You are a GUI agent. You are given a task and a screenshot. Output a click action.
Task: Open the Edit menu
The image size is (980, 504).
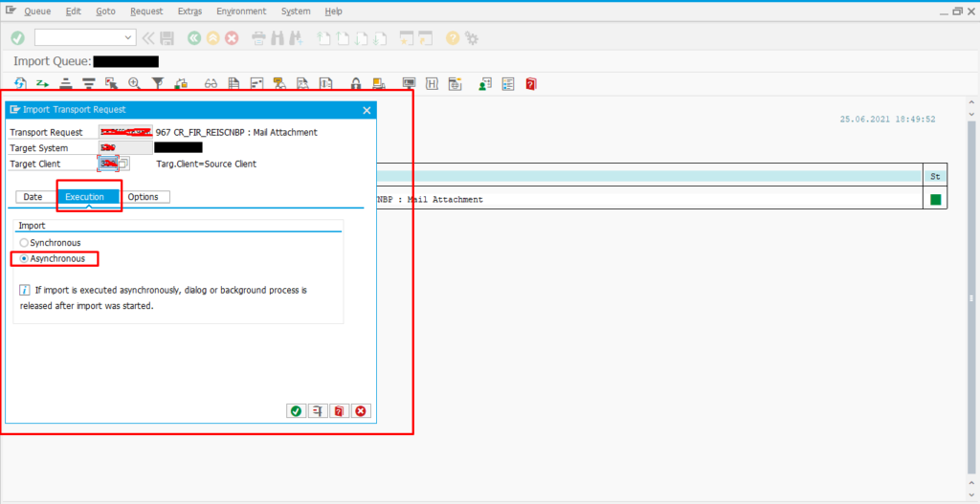coord(74,11)
